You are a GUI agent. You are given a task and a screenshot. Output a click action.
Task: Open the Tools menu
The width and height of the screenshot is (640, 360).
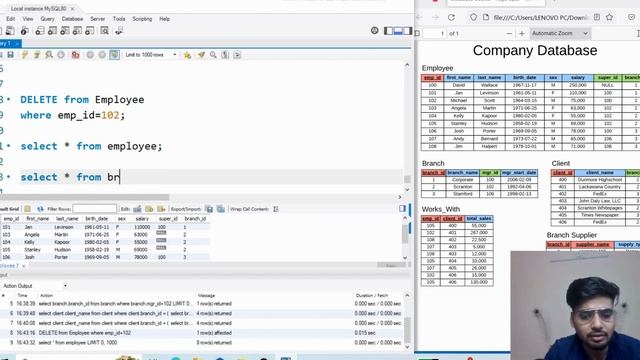tap(119, 19)
